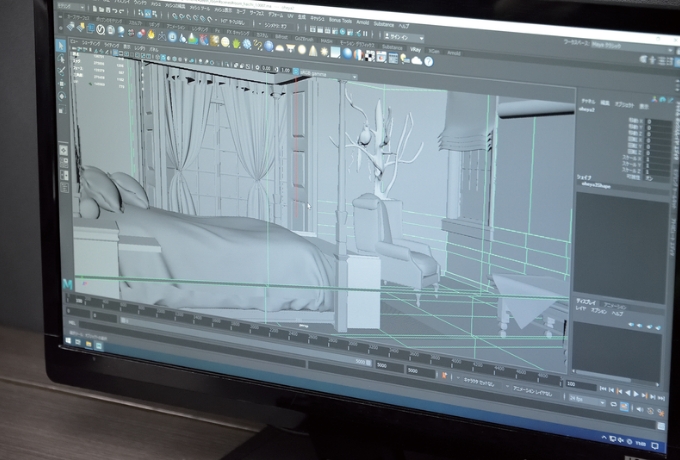Screen dimensions: 680x460
Task: Open the sign-in account dropdown
Action: [x=404, y=38]
